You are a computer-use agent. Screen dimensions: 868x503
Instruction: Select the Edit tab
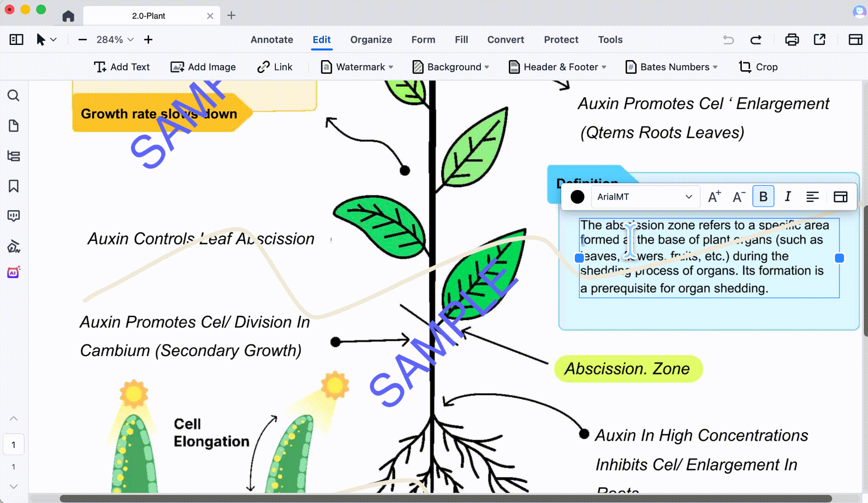pos(322,39)
